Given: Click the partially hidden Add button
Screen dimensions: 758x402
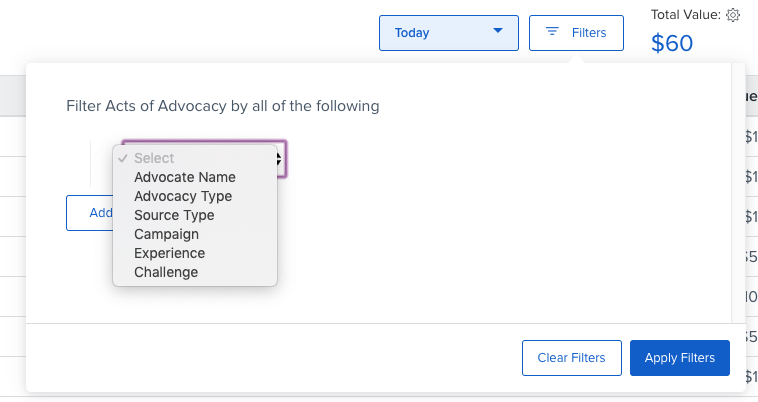Looking at the screenshot, I should click(89, 213).
